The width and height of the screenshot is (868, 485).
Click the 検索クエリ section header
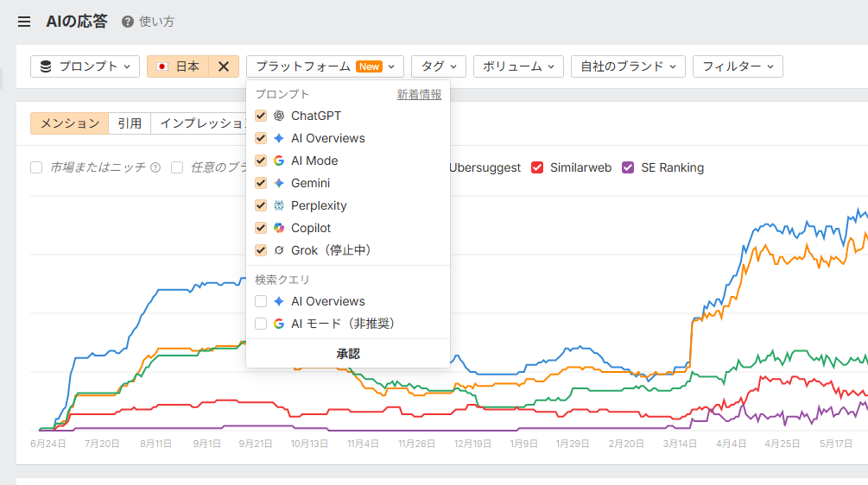point(282,280)
